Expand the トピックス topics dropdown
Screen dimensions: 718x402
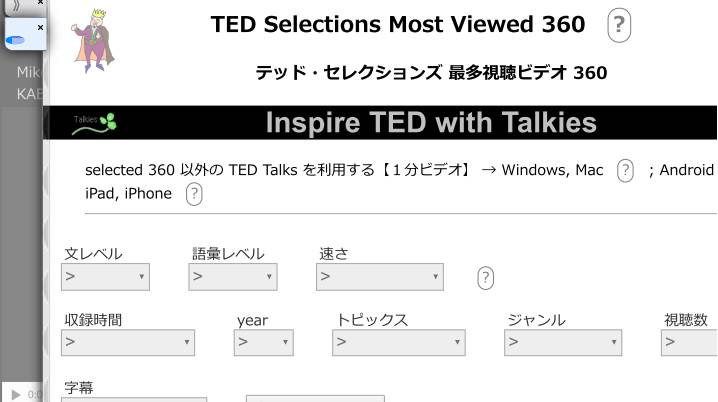click(400, 343)
